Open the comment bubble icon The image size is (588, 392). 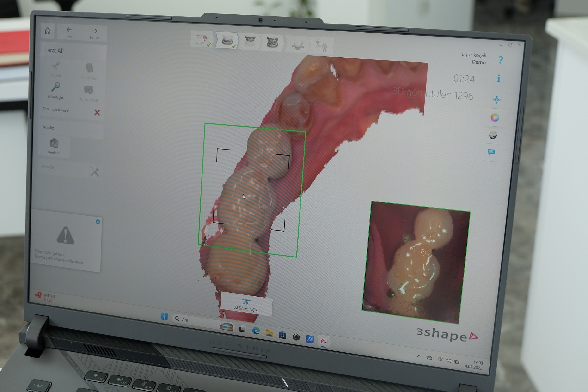pyautogui.click(x=491, y=152)
